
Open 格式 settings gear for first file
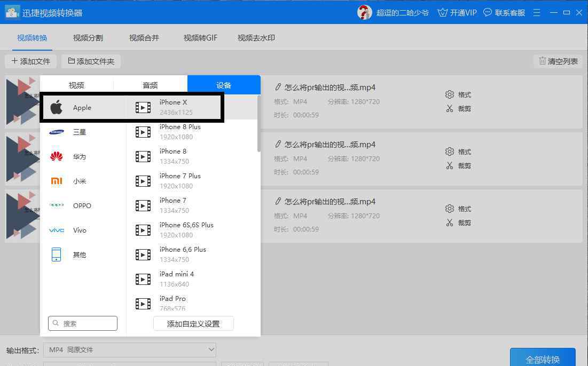(449, 94)
